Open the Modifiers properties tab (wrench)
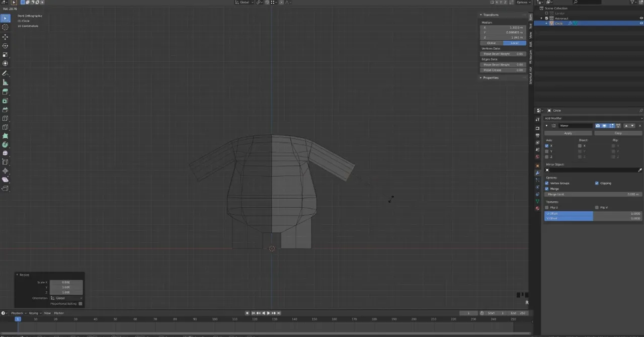 point(537,173)
